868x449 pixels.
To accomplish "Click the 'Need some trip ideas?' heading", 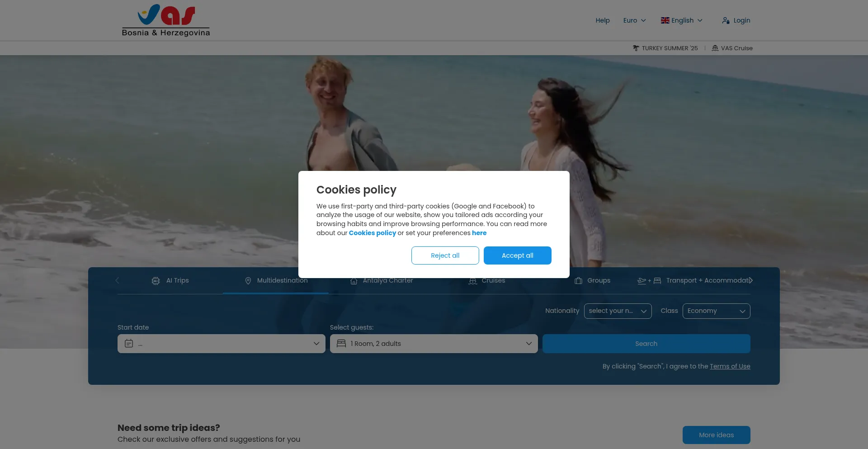I will [169, 428].
